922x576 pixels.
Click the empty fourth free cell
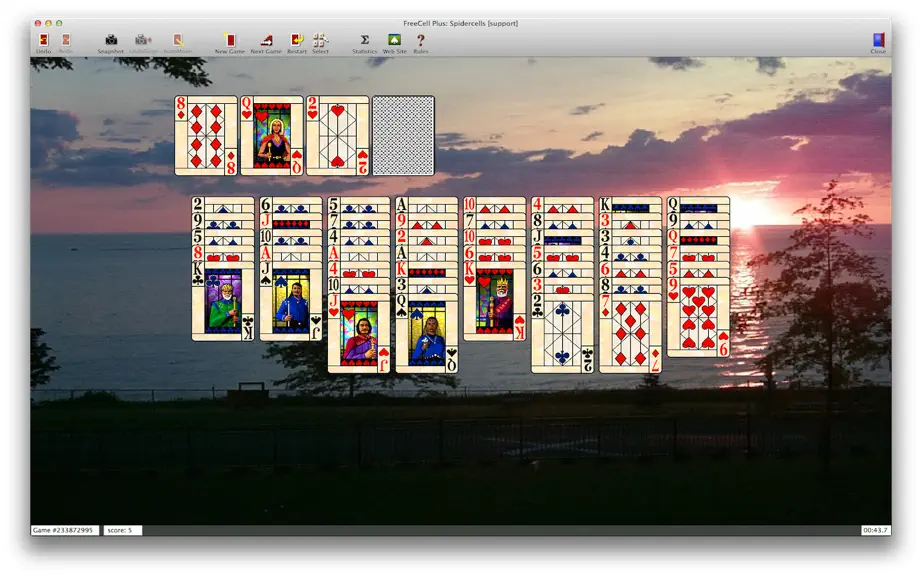pyautogui.click(x=403, y=136)
